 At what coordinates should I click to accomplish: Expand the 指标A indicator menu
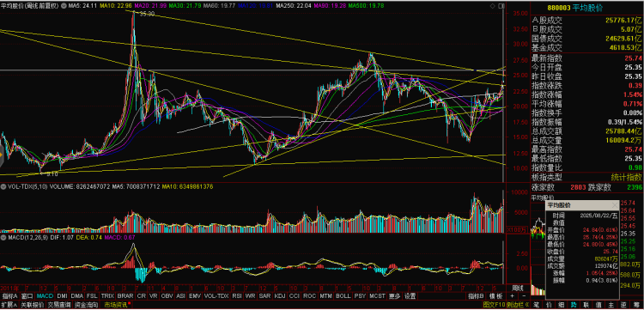pos(10,296)
